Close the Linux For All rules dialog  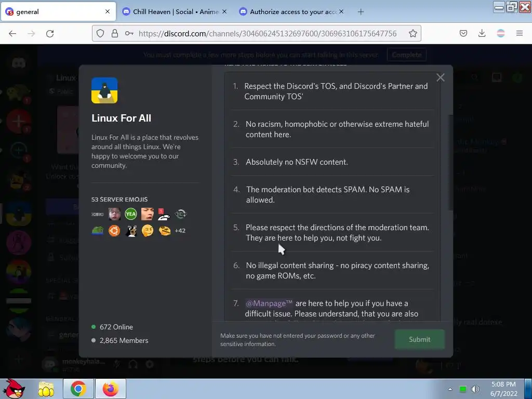[441, 78]
